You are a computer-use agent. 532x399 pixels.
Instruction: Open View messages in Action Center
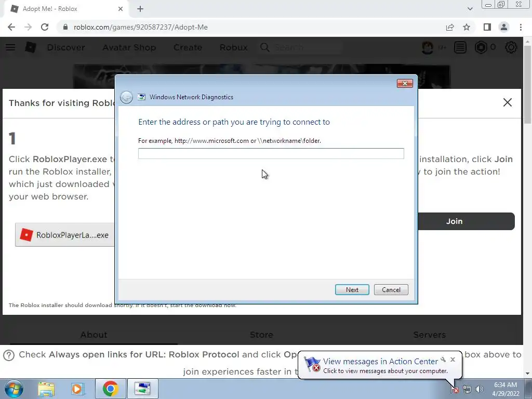pyautogui.click(x=380, y=362)
